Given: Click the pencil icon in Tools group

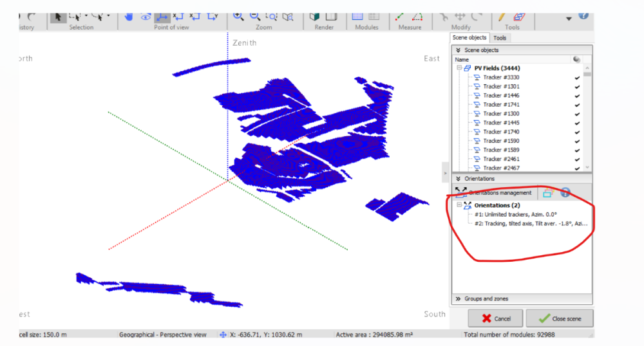Looking at the screenshot, I should (x=502, y=17).
